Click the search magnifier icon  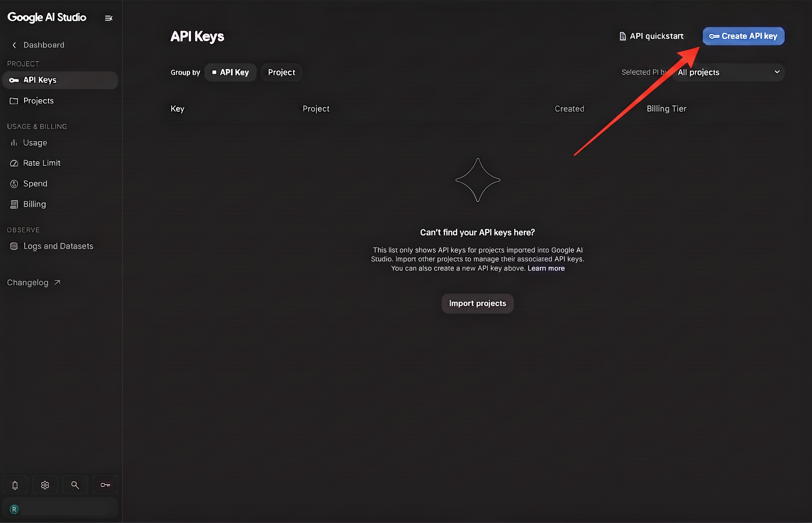tap(75, 485)
